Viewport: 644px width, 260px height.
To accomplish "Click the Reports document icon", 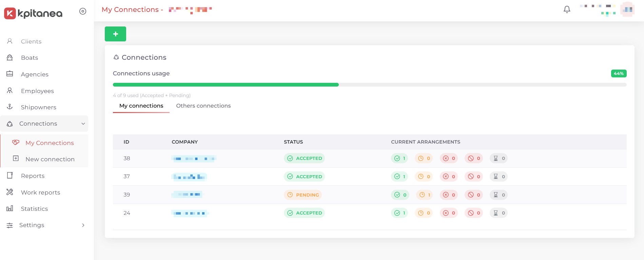I will click(x=10, y=175).
